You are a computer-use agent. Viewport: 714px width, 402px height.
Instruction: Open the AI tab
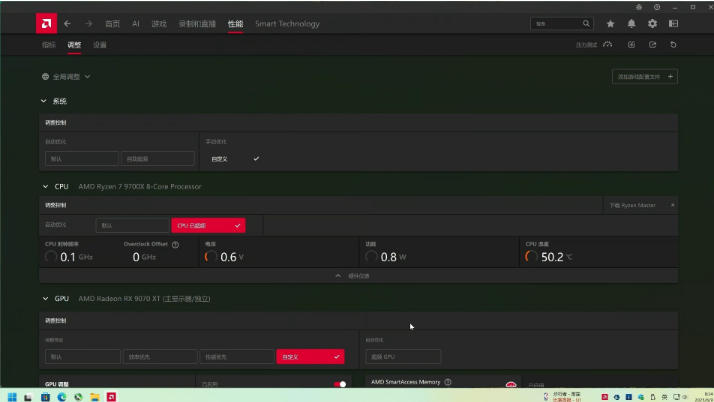[x=136, y=24]
